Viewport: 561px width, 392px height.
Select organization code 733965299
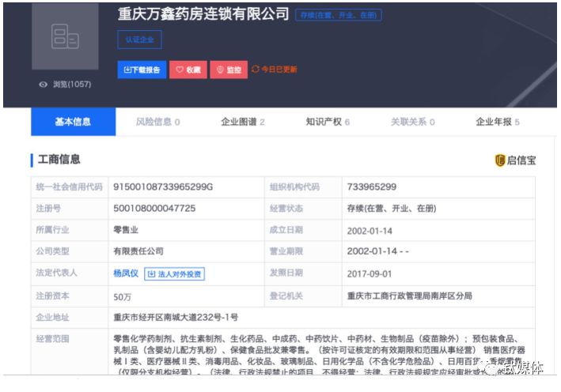coord(372,187)
